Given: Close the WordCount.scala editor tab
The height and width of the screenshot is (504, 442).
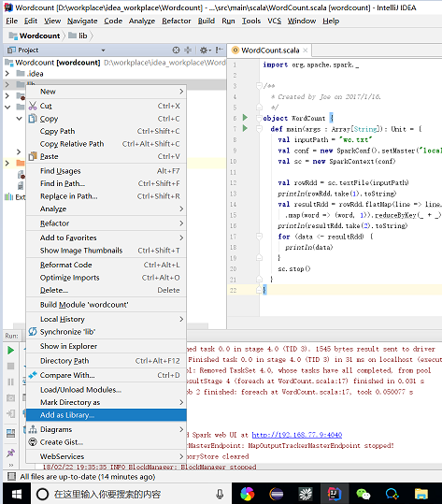Looking at the screenshot, I should point(306,50).
